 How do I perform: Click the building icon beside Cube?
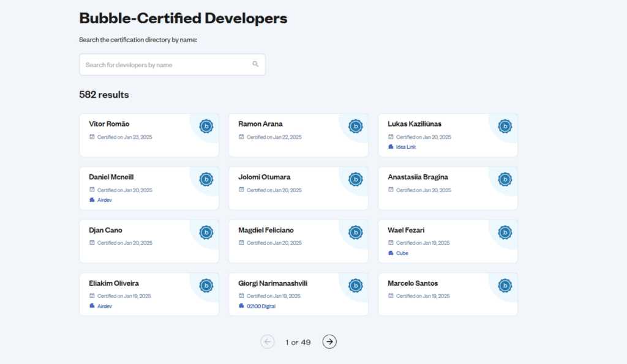tap(391, 253)
